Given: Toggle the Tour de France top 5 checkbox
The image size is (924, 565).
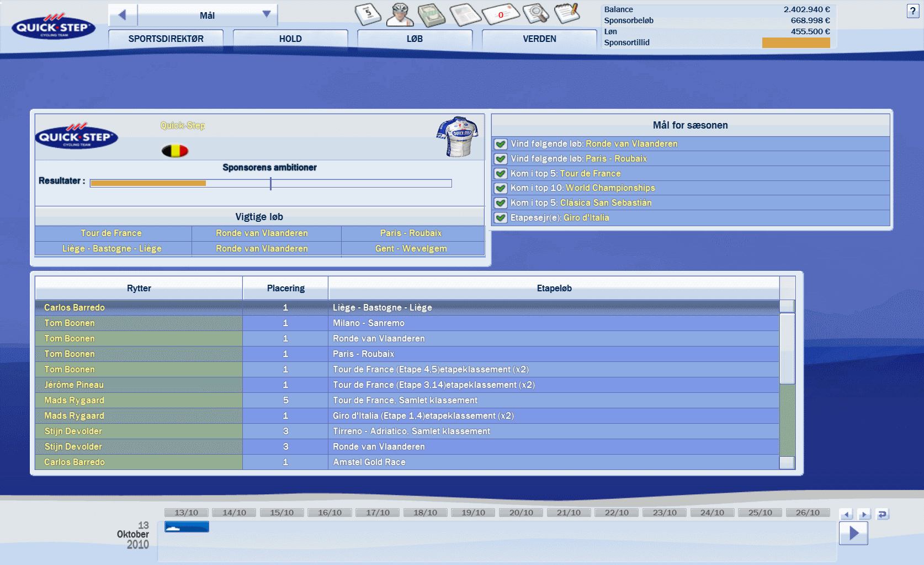Looking at the screenshot, I should [x=501, y=174].
